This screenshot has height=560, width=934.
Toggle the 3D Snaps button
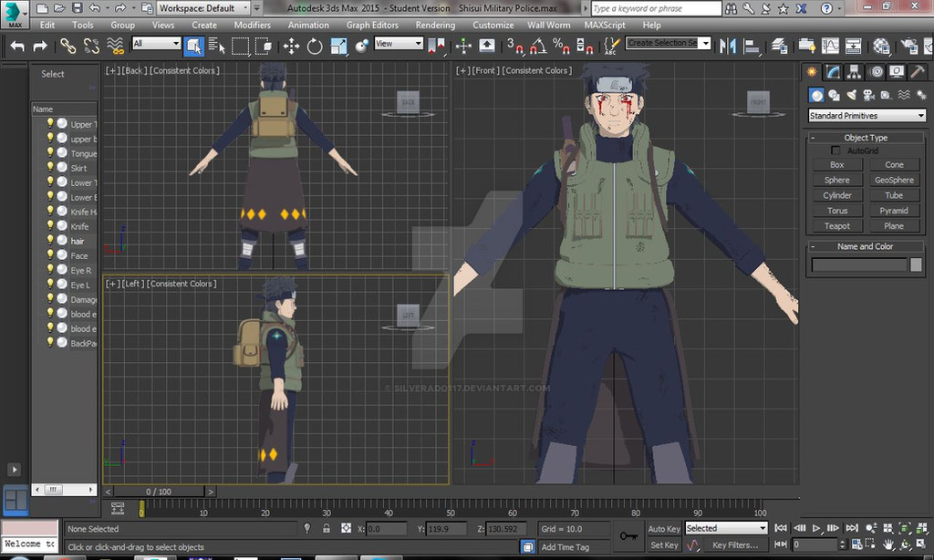(x=515, y=46)
